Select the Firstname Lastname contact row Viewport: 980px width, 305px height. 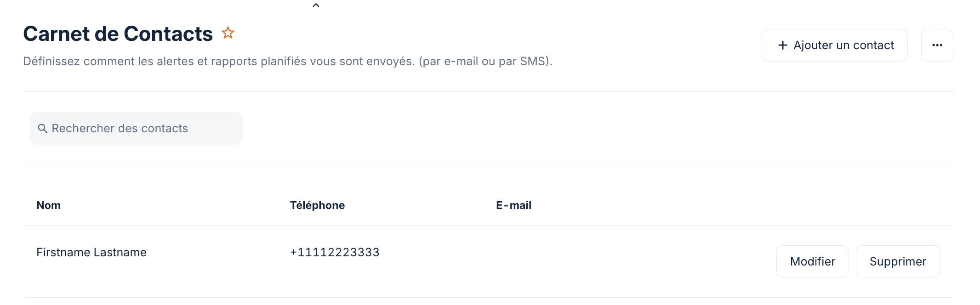[91, 252]
